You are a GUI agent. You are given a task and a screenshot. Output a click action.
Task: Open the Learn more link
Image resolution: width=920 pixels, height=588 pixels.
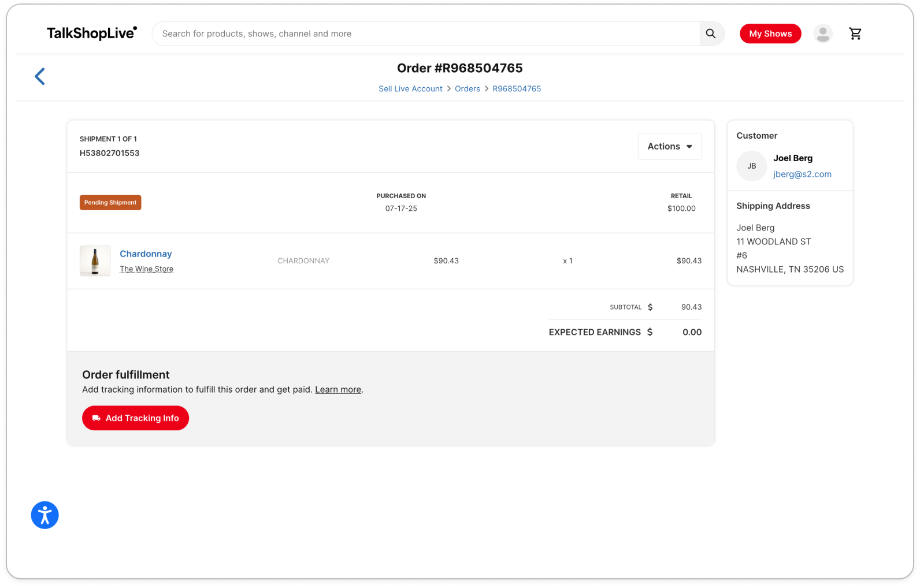coord(338,390)
